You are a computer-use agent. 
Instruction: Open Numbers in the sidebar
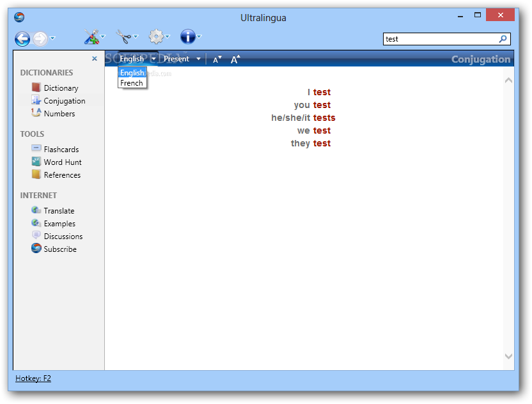pos(59,114)
